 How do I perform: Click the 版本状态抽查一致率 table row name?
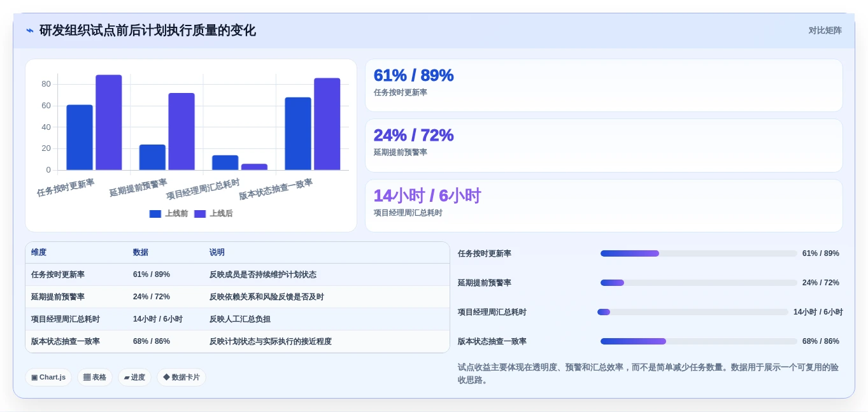[x=66, y=341]
